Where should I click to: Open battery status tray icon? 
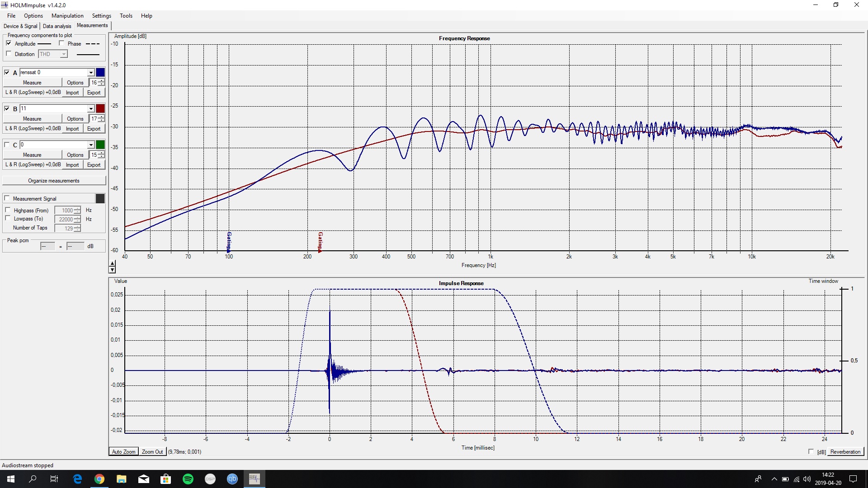click(x=785, y=479)
